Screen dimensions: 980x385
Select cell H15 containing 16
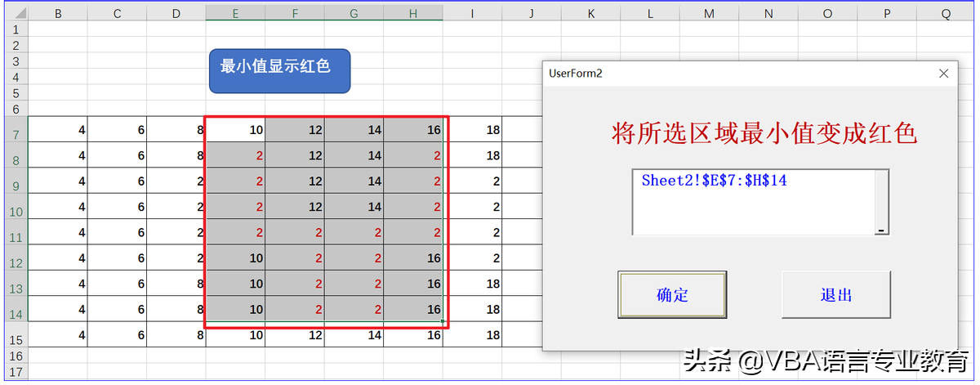pos(413,335)
